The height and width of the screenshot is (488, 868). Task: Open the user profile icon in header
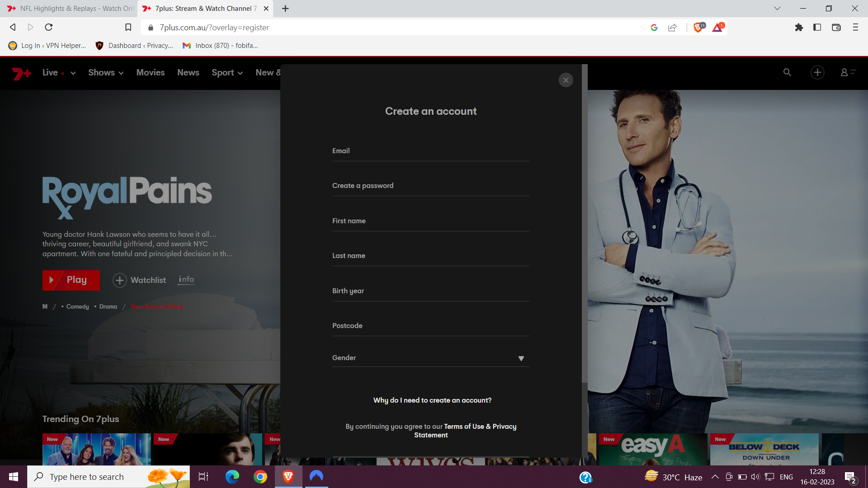tap(848, 72)
